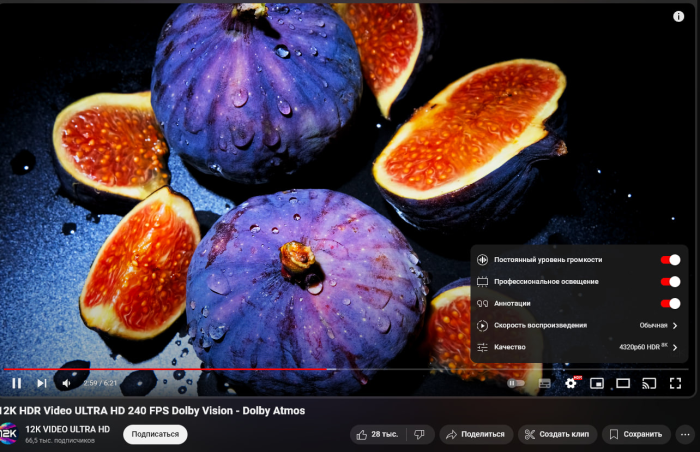Enter fullscreen mode

tap(675, 383)
